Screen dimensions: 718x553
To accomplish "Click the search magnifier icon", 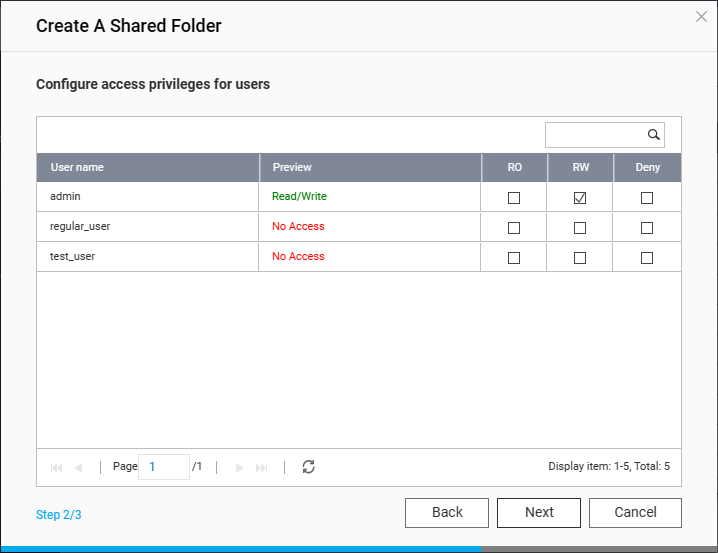I will click(x=653, y=135).
